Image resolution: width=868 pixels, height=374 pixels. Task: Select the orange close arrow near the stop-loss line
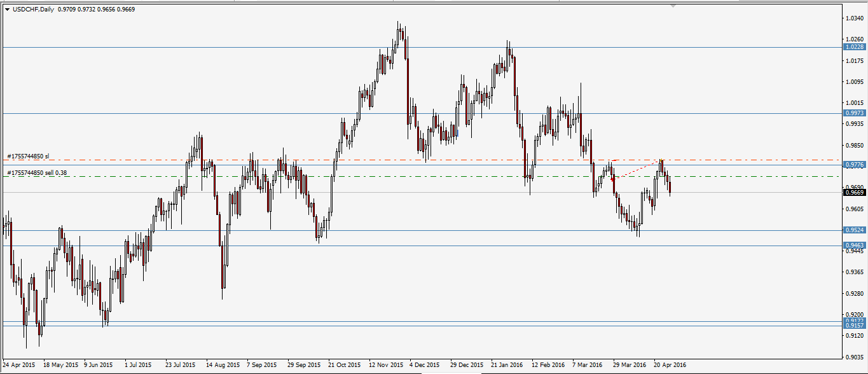pyautogui.click(x=661, y=160)
